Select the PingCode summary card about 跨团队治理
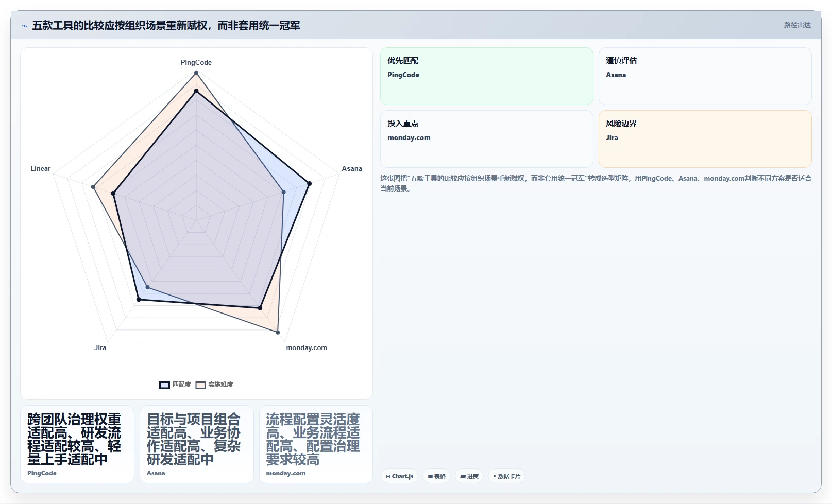The height and width of the screenshot is (504, 832). coord(77,444)
